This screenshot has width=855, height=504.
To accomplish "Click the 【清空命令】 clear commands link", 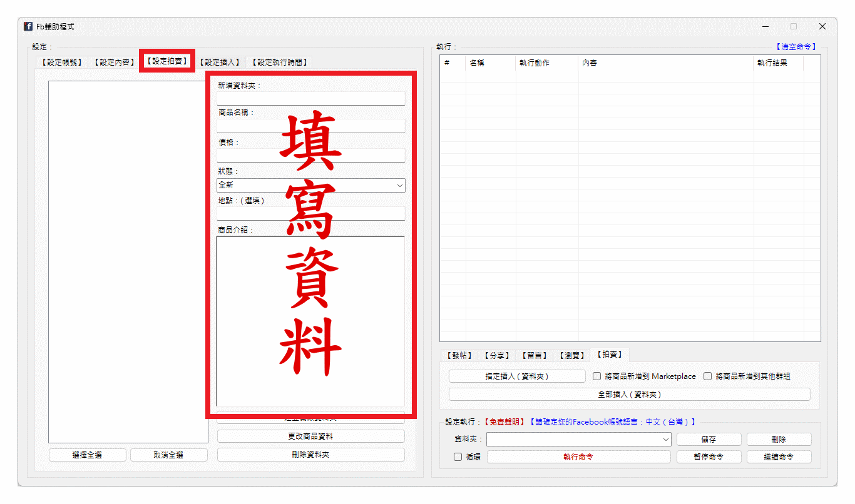I will pos(796,46).
